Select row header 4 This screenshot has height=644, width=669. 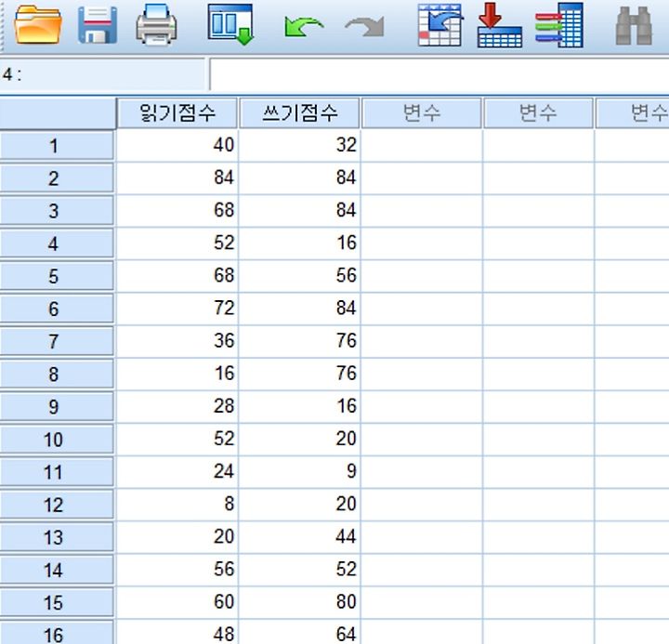(57, 243)
